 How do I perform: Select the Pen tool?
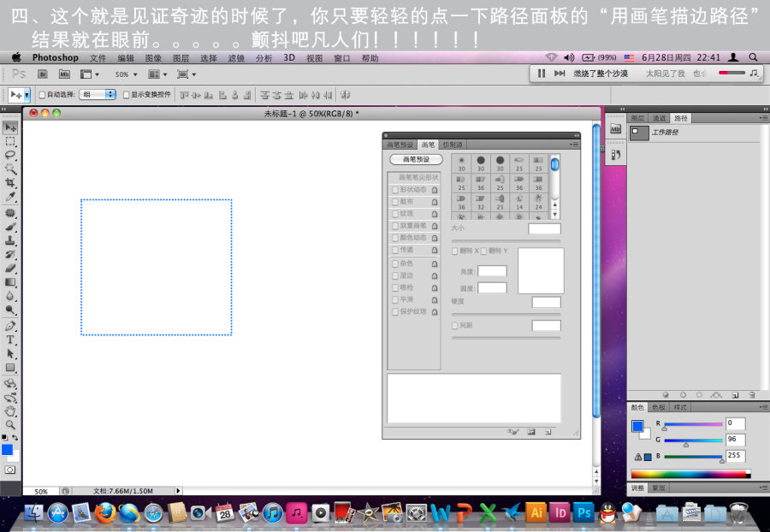coord(10,325)
